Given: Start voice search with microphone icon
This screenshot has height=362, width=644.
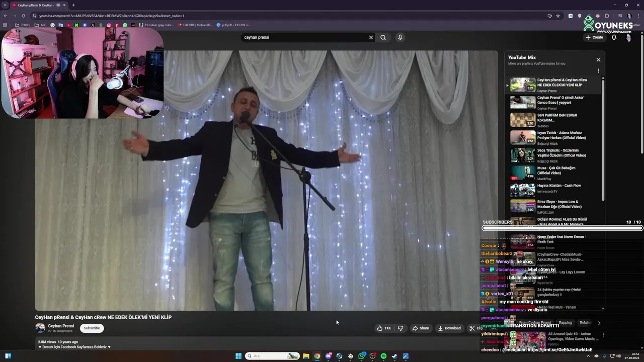Looking at the screenshot, I should [x=400, y=37].
